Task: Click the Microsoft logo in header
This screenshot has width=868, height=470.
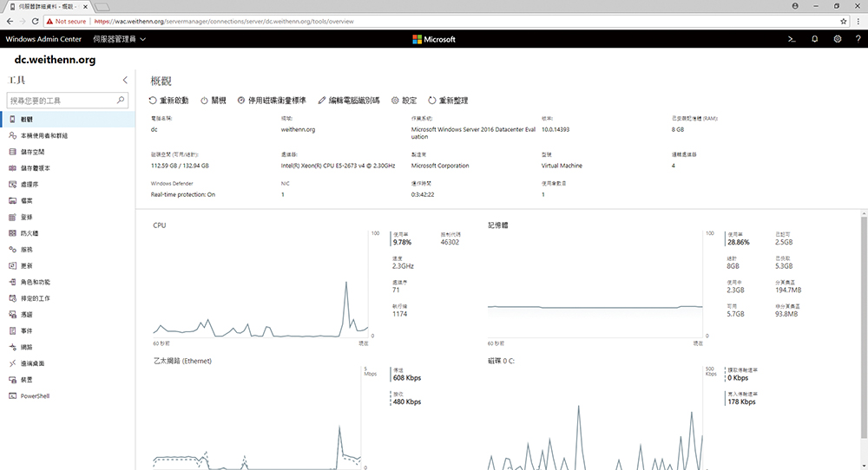Action: (434, 39)
